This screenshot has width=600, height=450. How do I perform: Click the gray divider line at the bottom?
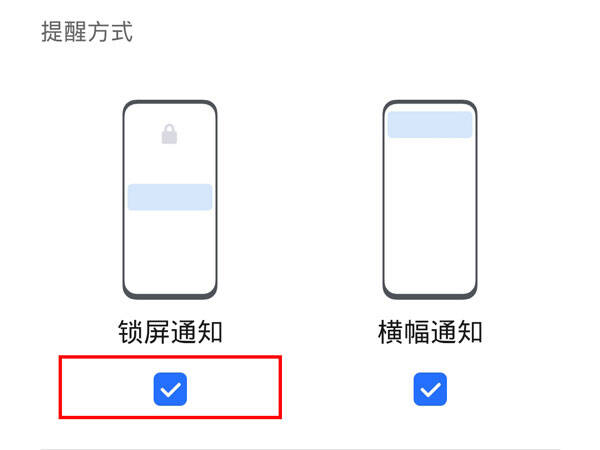coord(300,449)
